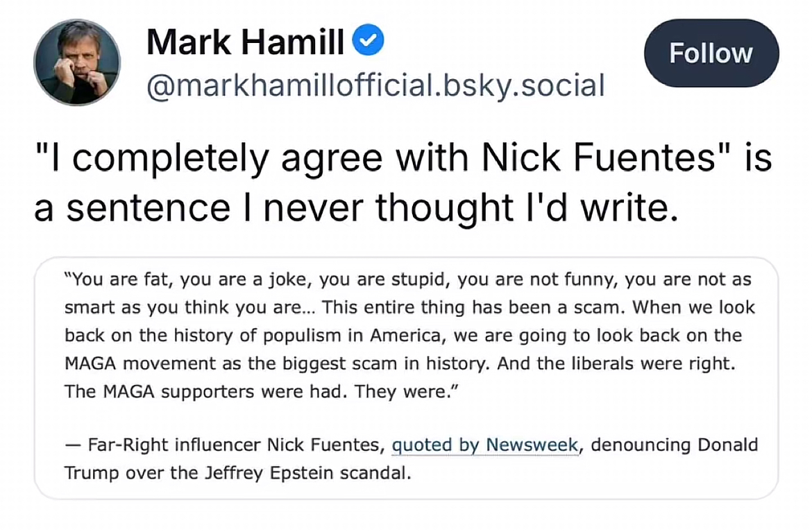
Task: Open Mark Hamill's profile picture
Action: point(77,62)
